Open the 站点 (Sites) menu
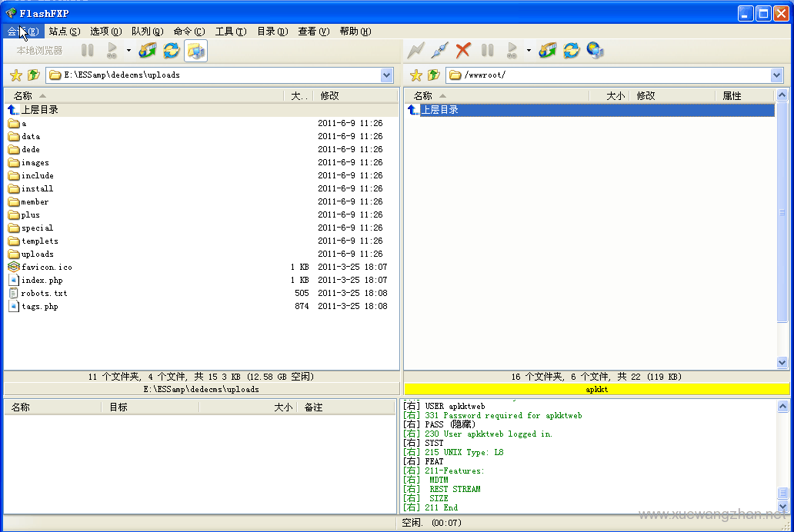 (x=64, y=32)
